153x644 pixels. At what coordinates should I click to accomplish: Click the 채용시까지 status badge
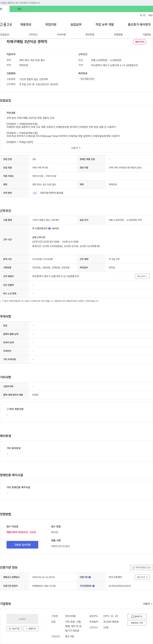(139, 42)
